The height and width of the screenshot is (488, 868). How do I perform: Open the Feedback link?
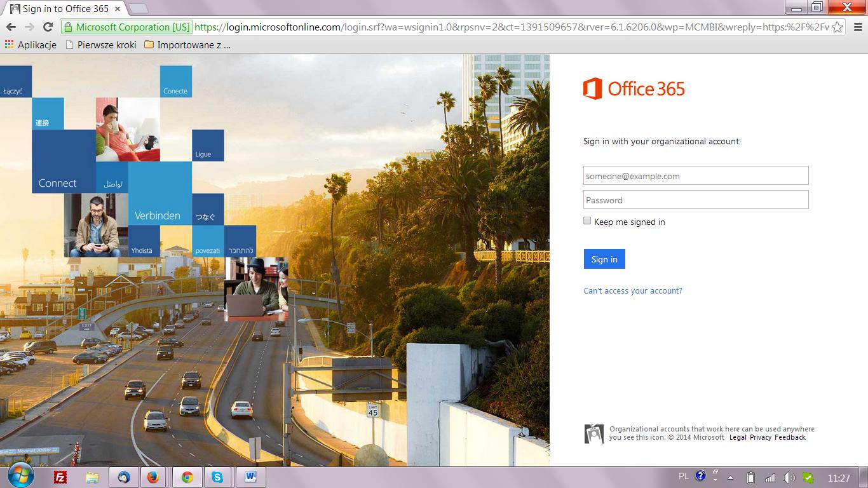tap(790, 437)
